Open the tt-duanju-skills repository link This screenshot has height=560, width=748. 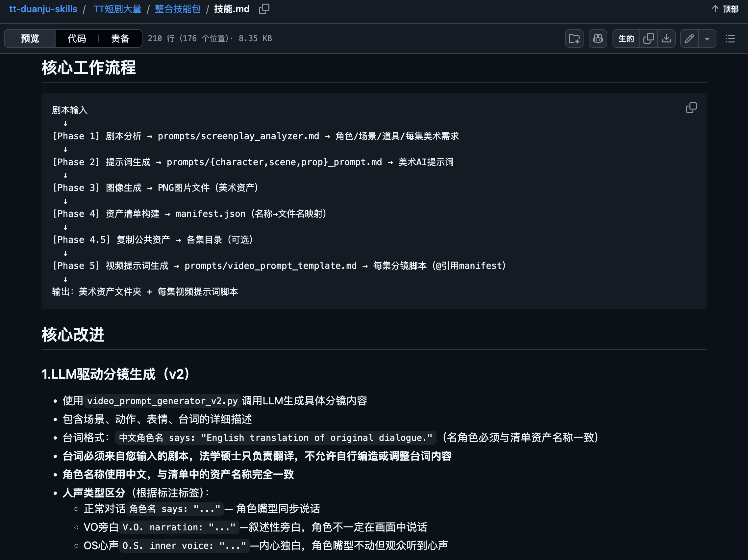[43, 9]
